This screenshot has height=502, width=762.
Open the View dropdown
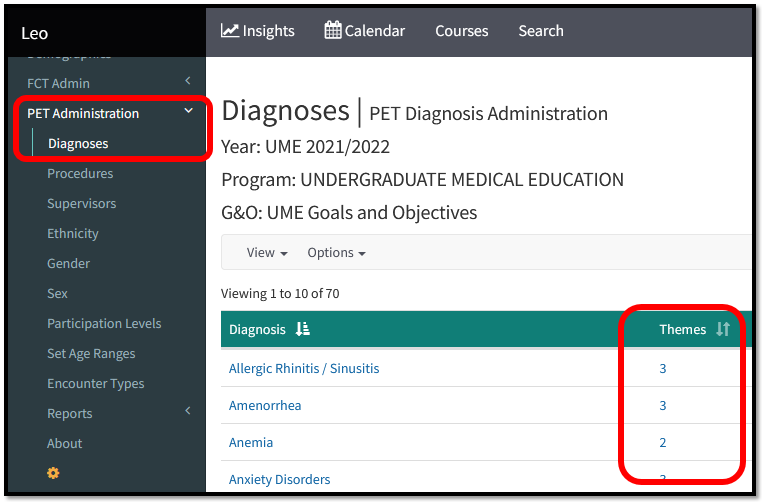(267, 253)
